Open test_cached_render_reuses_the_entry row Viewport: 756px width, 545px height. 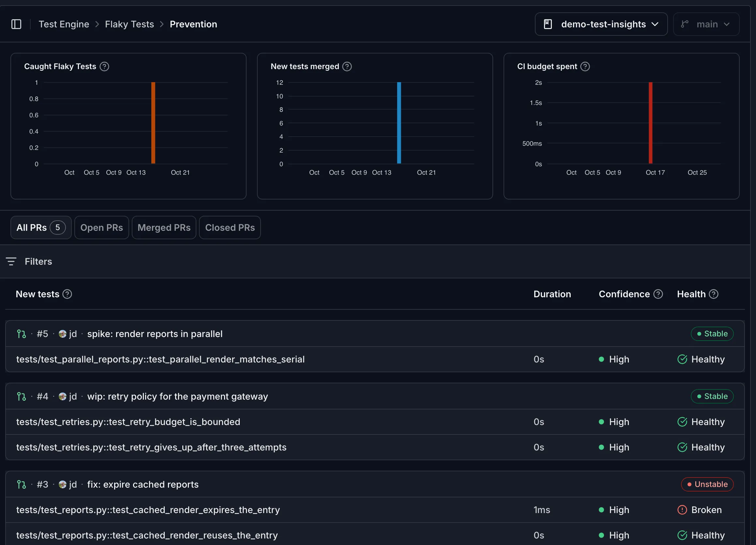(x=375, y=534)
